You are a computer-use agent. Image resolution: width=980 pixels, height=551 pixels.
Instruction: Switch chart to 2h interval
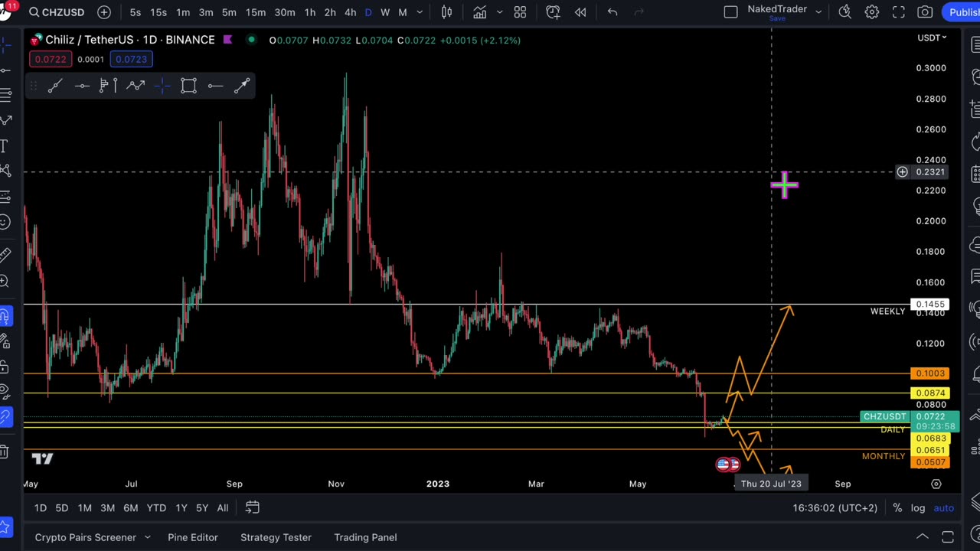click(x=330, y=12)
